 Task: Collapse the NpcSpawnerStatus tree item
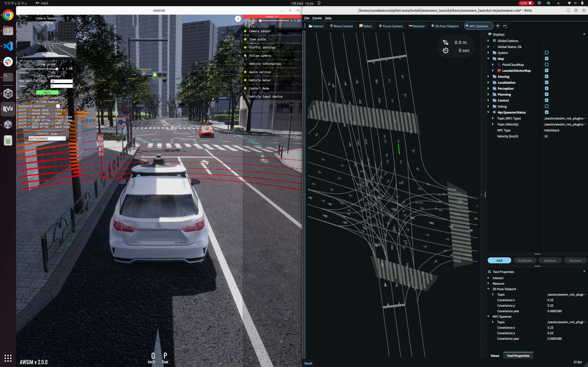tap(488, 112)
